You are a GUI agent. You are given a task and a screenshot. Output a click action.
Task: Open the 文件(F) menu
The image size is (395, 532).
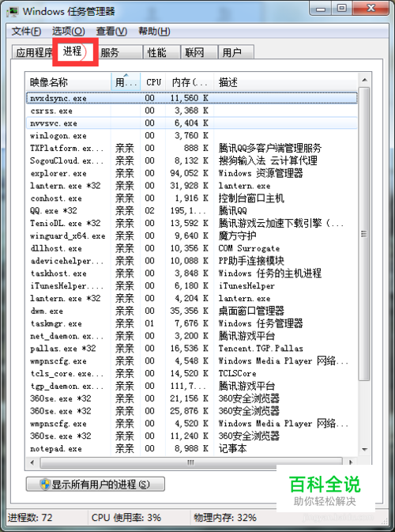point(26,32)
